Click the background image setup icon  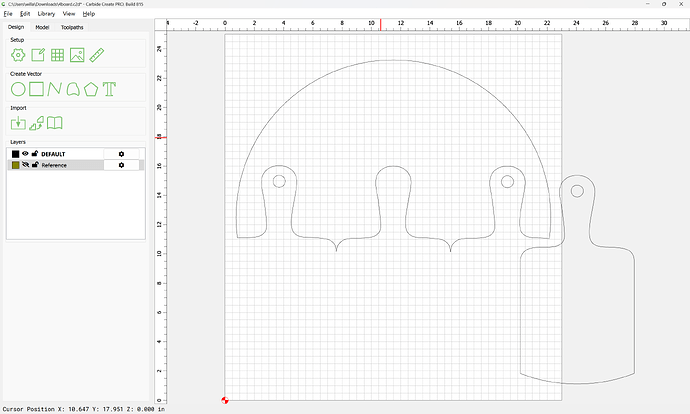pyautogui.click(x=77, y=55)
